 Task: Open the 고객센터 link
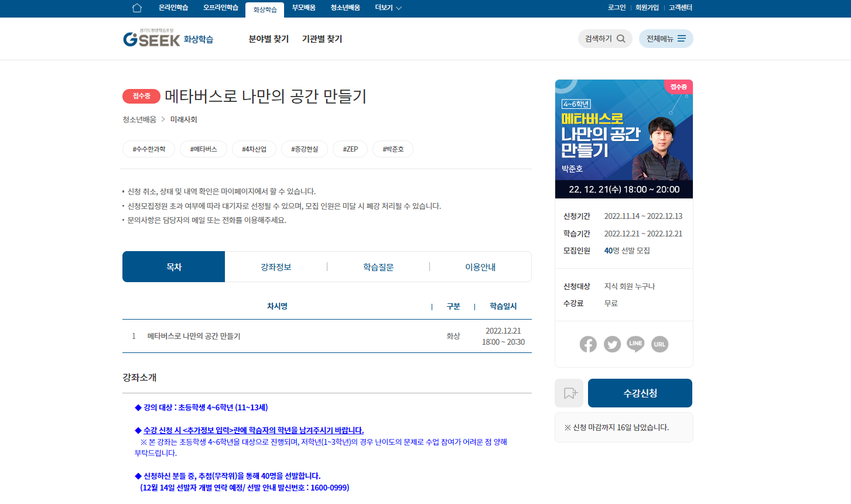point(681,8)
